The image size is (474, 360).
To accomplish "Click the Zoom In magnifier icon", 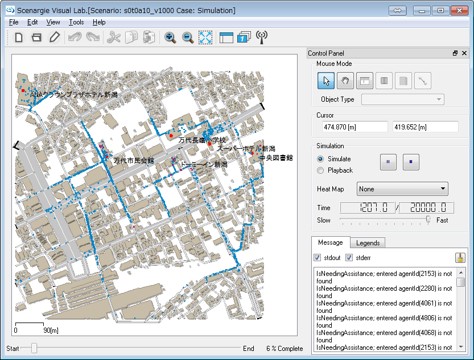I will coord(170,38).
